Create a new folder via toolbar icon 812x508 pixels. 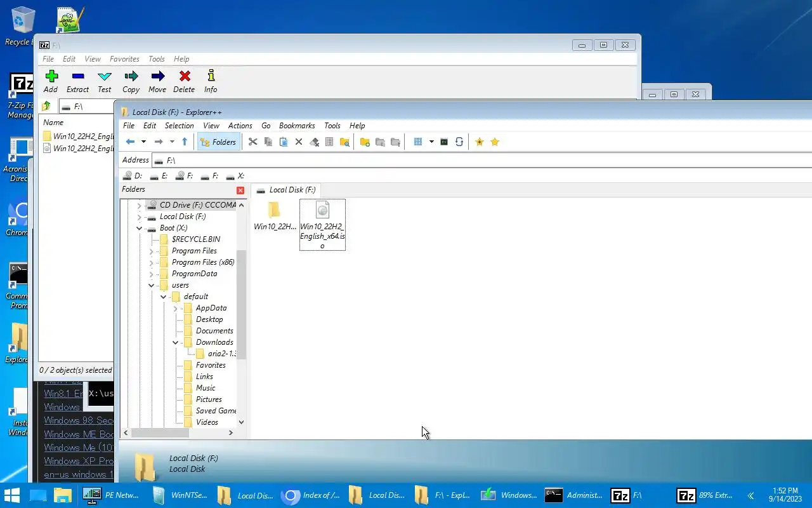(x=365, y=142)
